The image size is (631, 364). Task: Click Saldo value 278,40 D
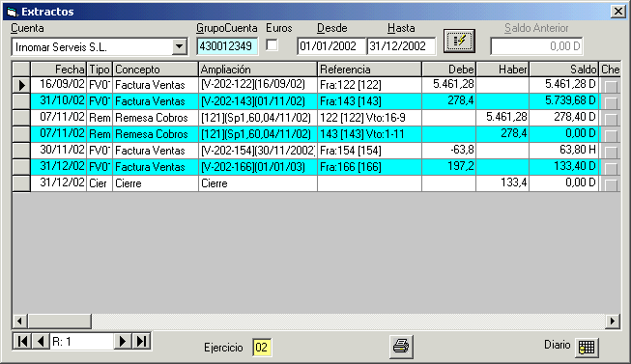point(563,118)
